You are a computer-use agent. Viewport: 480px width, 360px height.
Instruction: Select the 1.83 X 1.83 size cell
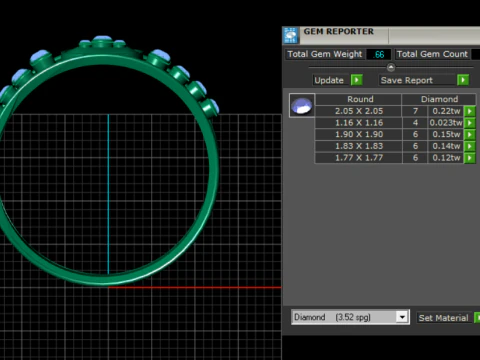click(358, 146)
